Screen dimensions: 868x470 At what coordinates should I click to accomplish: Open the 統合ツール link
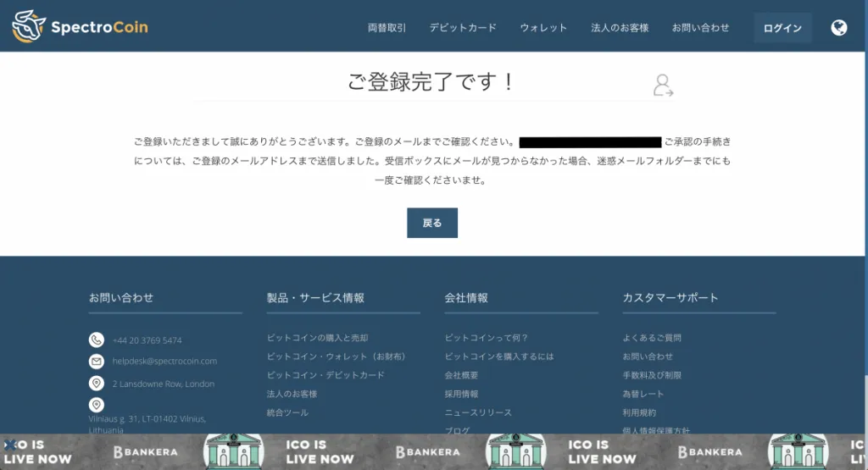tap(287, 412)
